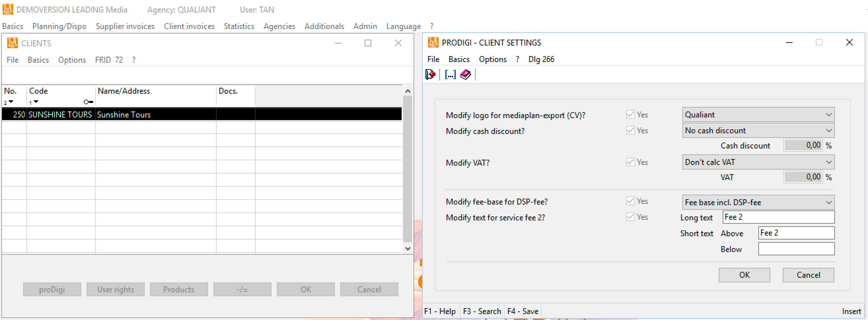Open the No cash discount dropdown

(x=829, y=131)
